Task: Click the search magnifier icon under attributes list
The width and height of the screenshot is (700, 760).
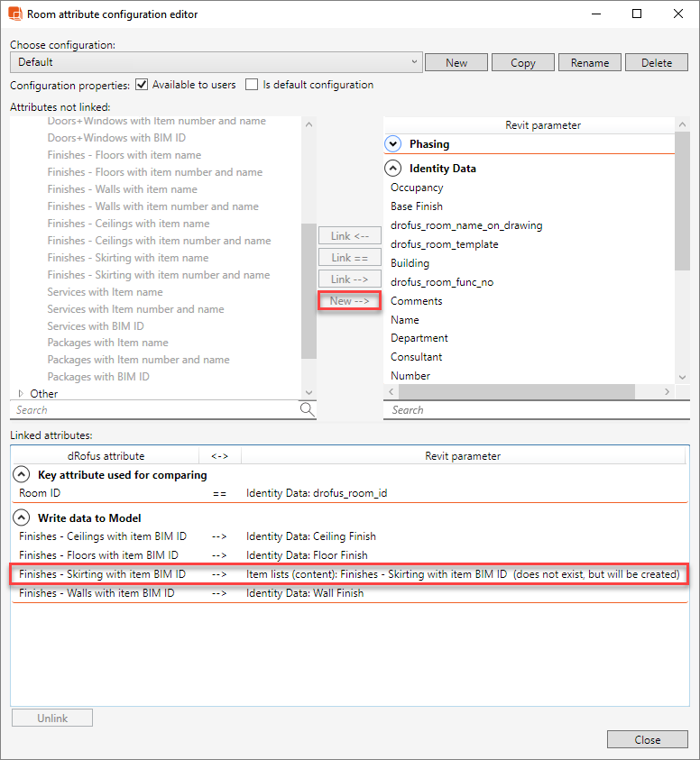Action: coord(308,410)
